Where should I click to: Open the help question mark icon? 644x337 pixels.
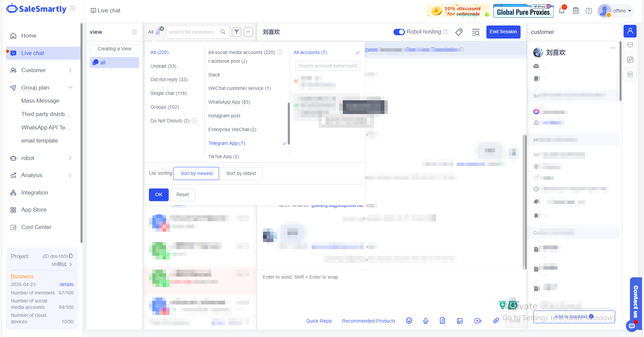[x=589, y=11]
